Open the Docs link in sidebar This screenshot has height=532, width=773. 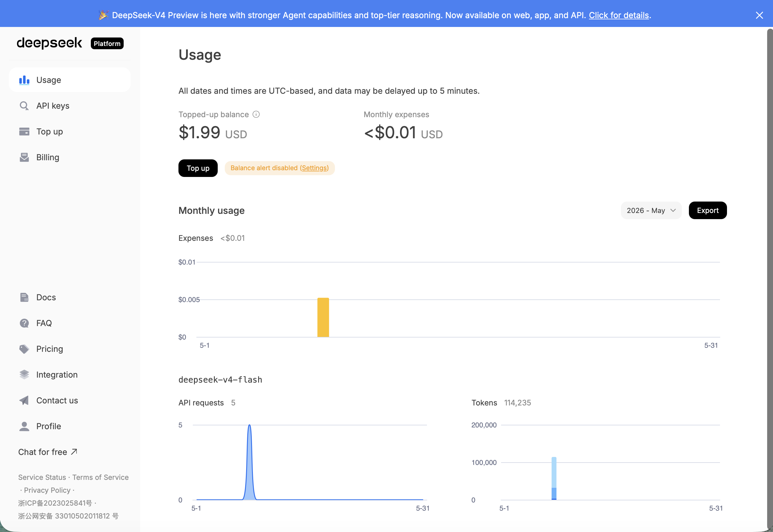pos(69,297)
